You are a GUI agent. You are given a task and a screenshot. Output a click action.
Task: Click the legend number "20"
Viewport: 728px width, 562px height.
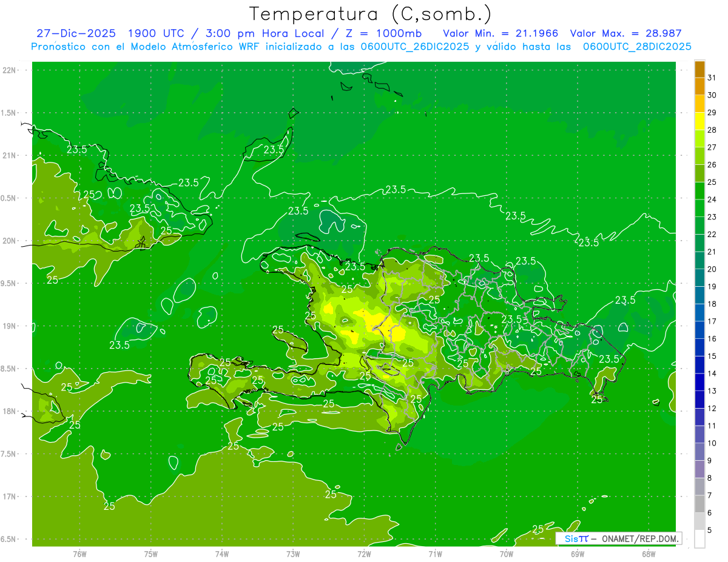[712, 269]
